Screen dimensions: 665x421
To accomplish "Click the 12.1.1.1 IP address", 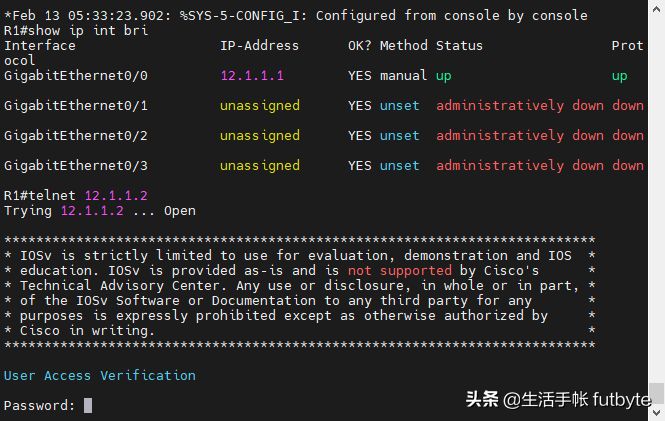I will pyautogui.click(x=252, y=76).
